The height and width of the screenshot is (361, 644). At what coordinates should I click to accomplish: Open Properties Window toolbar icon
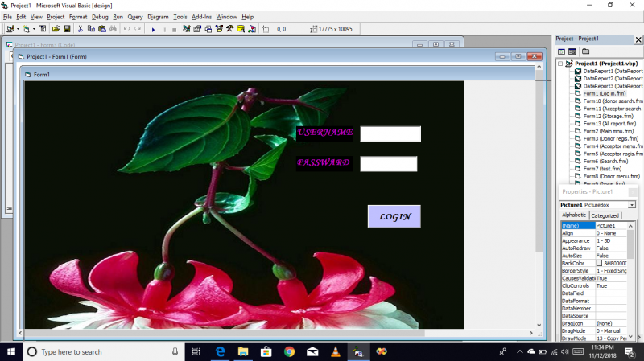tap(197, 29)
